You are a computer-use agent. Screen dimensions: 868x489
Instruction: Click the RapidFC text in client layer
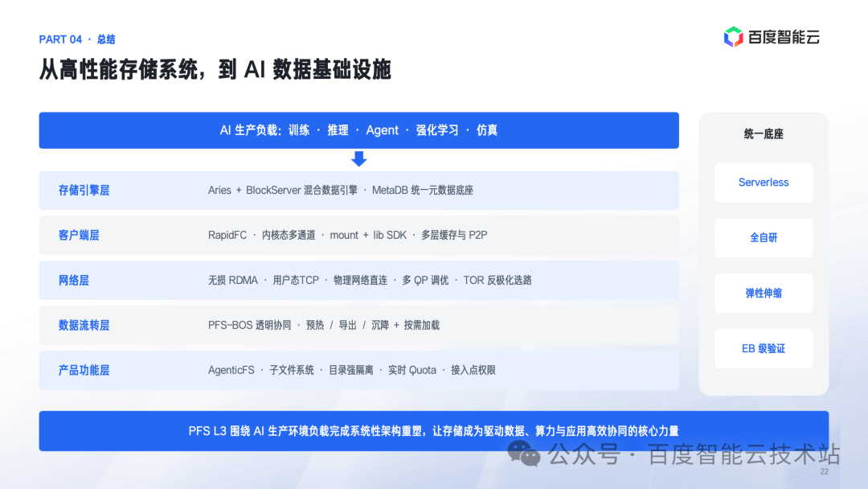pyautogui.click(x=227, y=235)
